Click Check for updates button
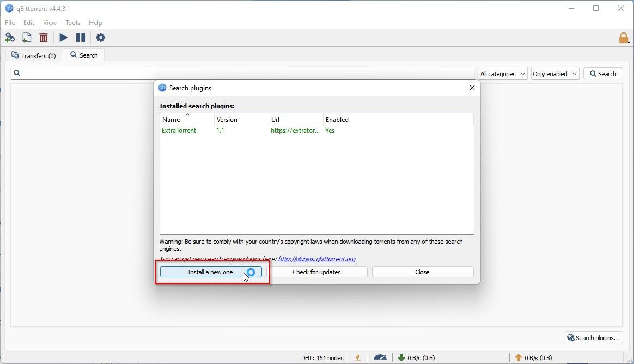Image resolution: width=634 pixels, height=364 pixels. coord(316,272)
